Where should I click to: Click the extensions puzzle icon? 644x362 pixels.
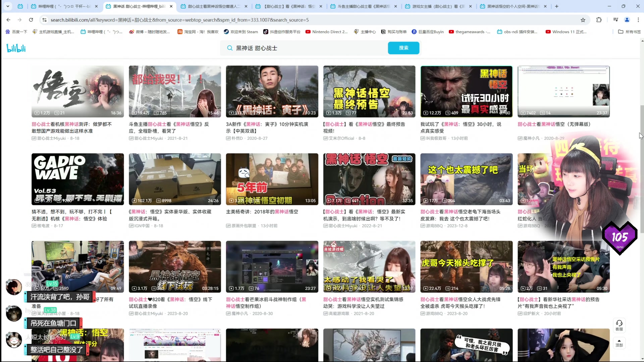click(x=599, y=20)
